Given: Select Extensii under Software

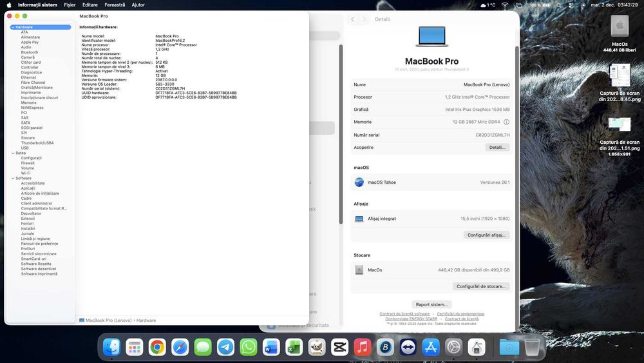Looking at the screenshot, I should (x=28, y=219).
